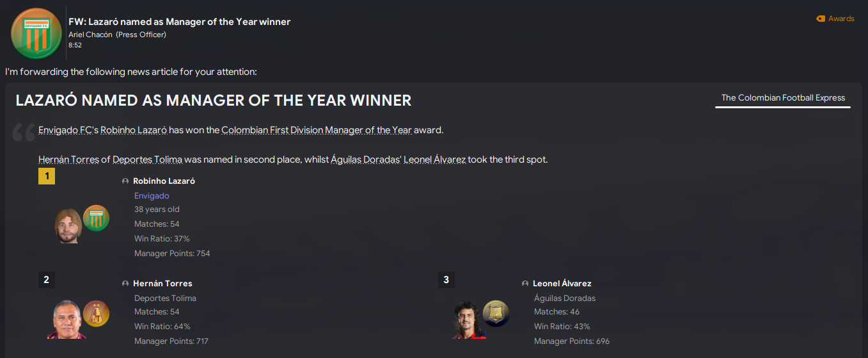The height and width of the screenshot is (358, 868).
Task: Open Colombian First Division Manager of the Year link
Action: (x=316, y=130)
